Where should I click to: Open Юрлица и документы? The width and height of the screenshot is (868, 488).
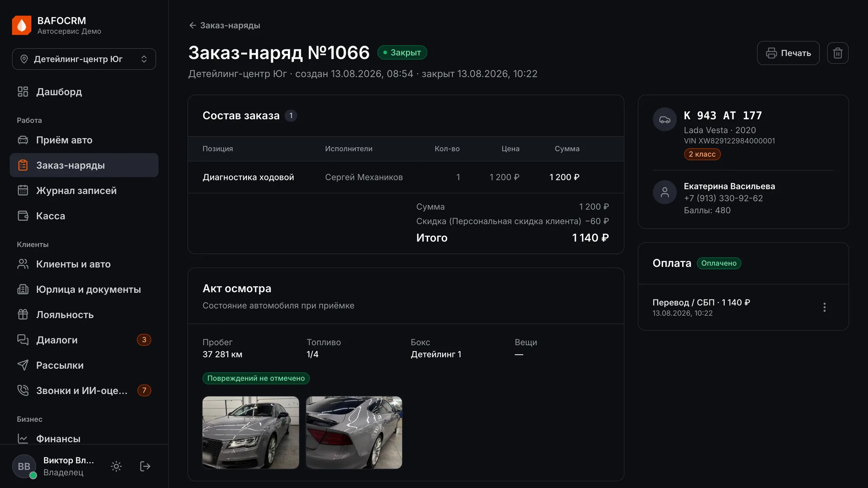point(84,290)
